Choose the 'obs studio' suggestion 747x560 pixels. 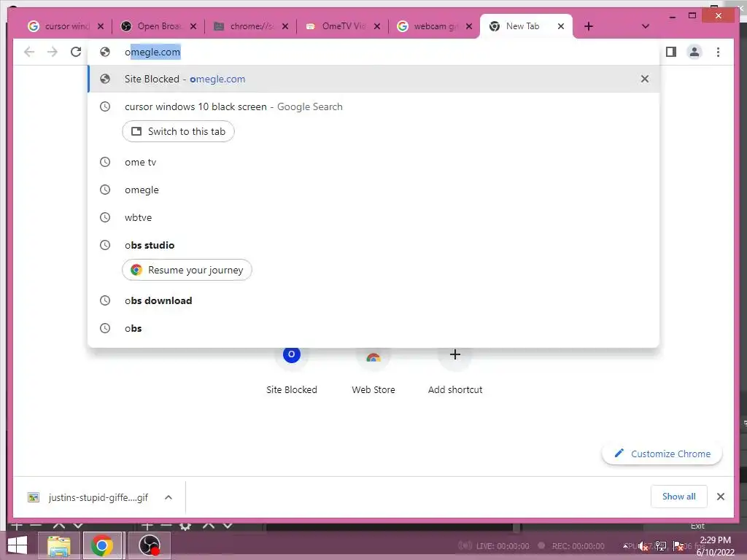(x=374, y=245)
